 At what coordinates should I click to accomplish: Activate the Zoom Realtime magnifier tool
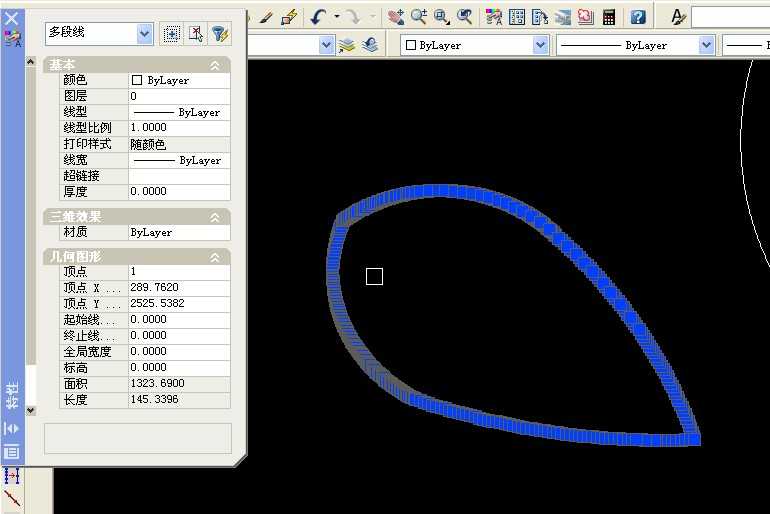tap(419, 17)
